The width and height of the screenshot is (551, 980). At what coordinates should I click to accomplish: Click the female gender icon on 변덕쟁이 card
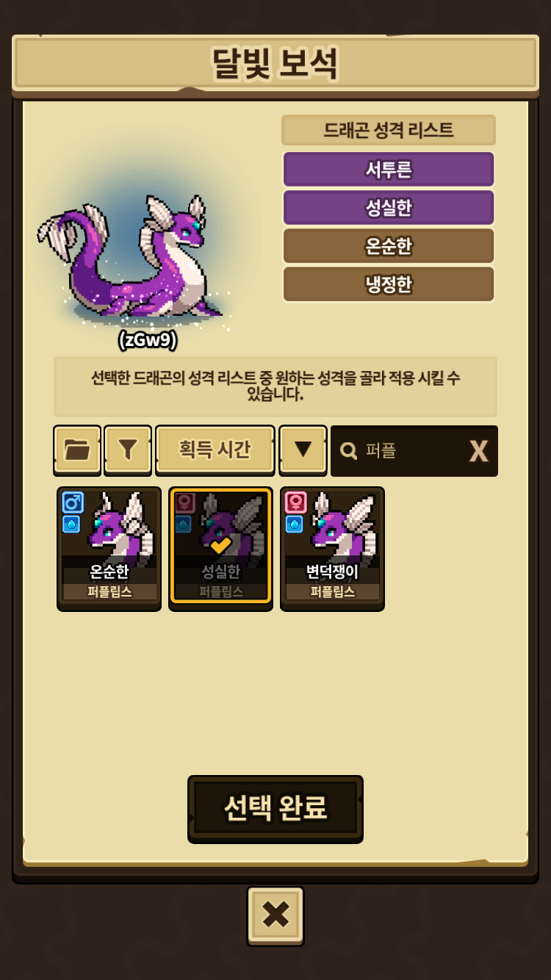click(x=295, y=502)
